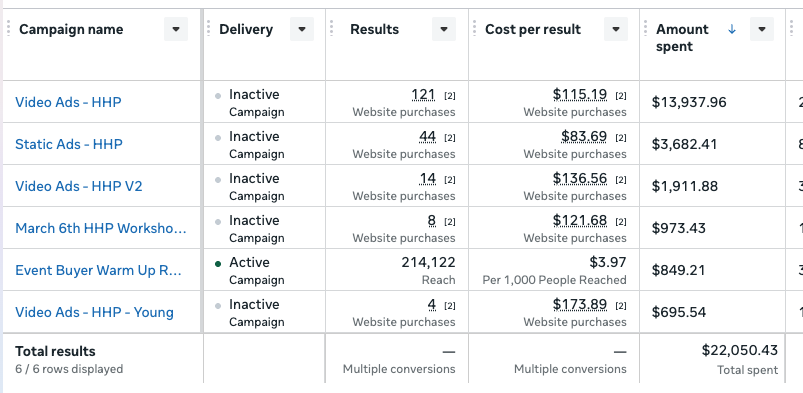The width and height of the screenshot is (803, 393).
Task: Click the Amount spent column drag handle
Action: [x=645, y=29]
